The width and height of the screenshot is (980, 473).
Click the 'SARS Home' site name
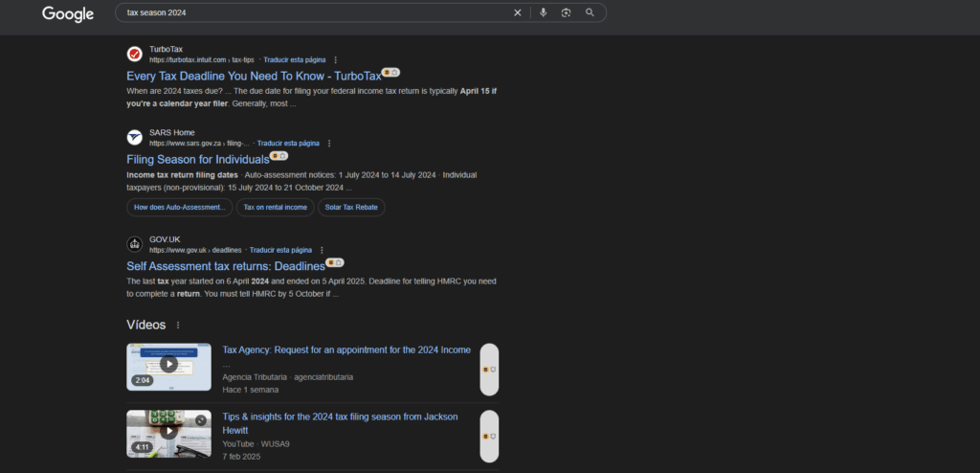172,133
